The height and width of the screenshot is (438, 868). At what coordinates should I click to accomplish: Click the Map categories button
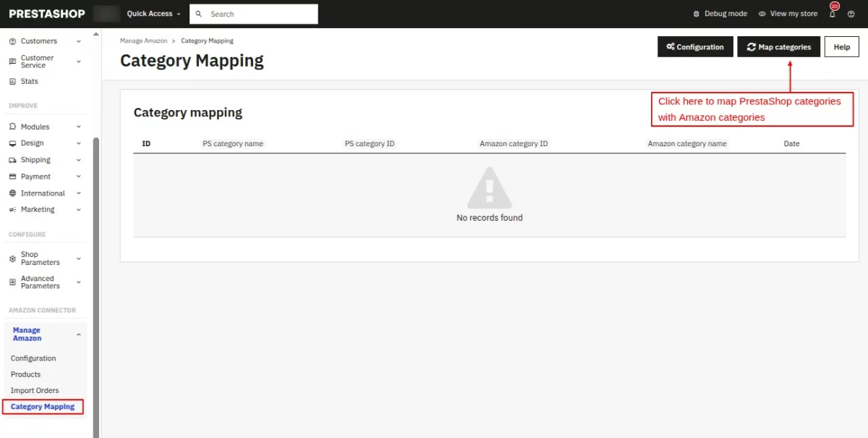coord(778,46)
